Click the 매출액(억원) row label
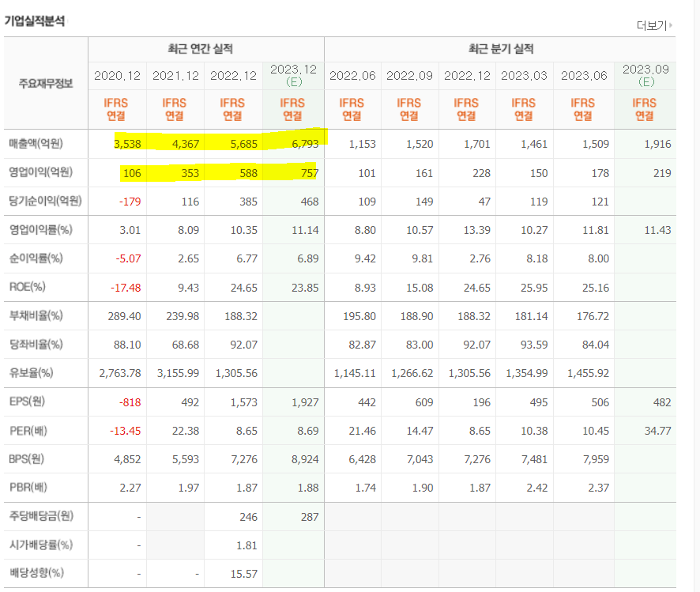 pos(36,144)
